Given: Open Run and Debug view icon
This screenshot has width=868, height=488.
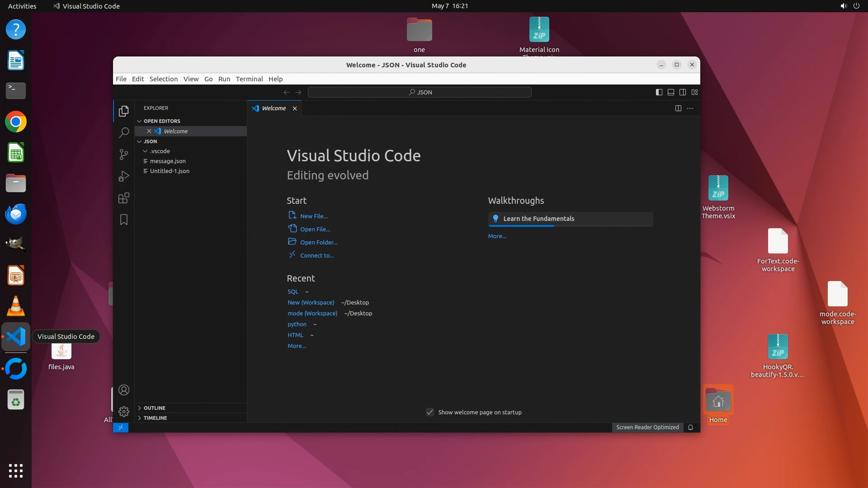Looking at the screenshot, I should tap(123, 176).
